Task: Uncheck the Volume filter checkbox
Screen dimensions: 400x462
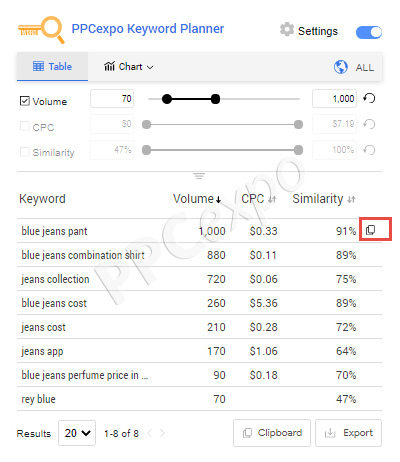Action: click(25, 101)
